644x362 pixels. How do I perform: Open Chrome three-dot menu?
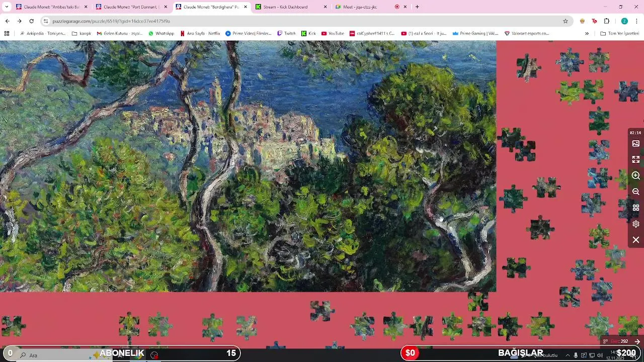pos(636,21)
